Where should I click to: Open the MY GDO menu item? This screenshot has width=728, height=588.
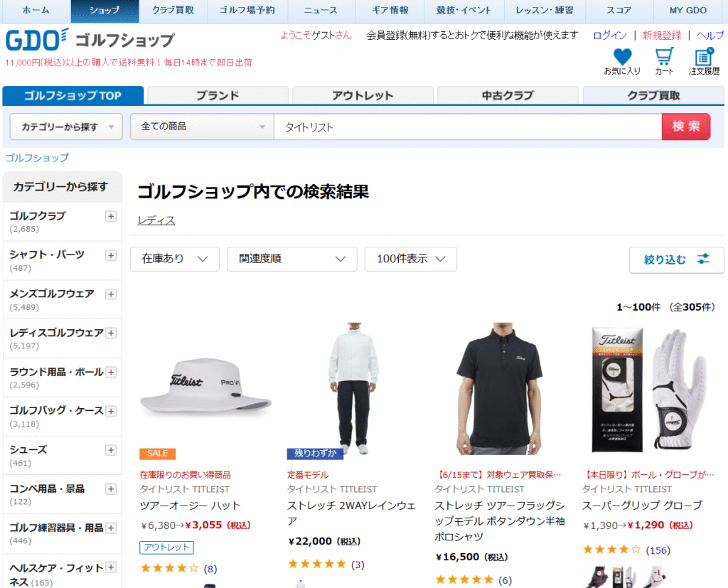pos(688,11)
